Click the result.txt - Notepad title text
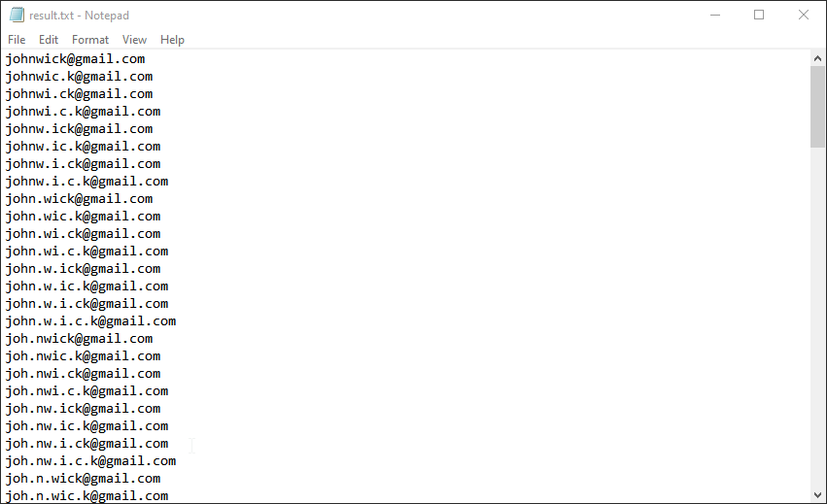The width and height of the screenshot is (827, 504). 80,15
